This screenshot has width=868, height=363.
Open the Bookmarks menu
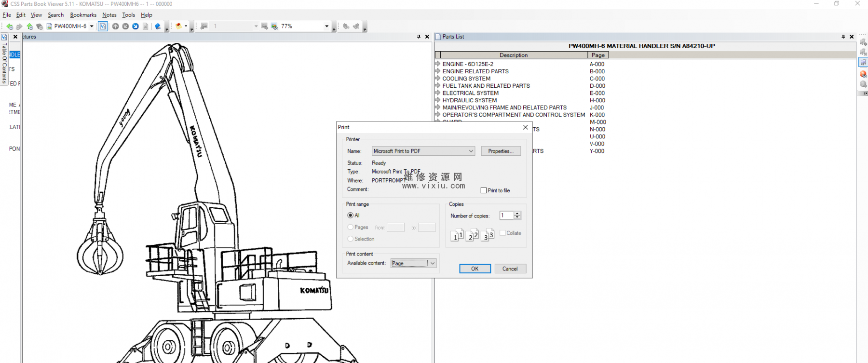(x=83, y=15)
